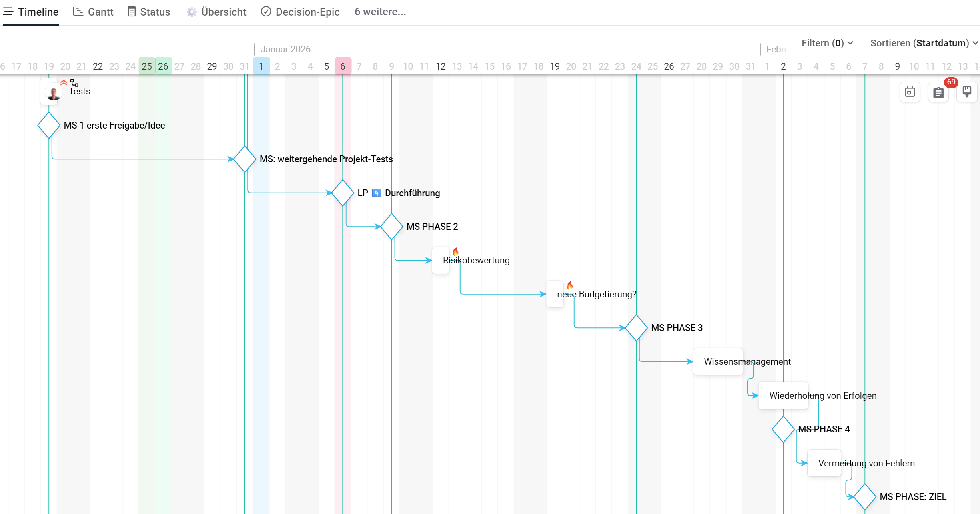The image size is (980, 514).
Task: Click the blue lightning icon beside Durchführung
Action: (377, 193)
